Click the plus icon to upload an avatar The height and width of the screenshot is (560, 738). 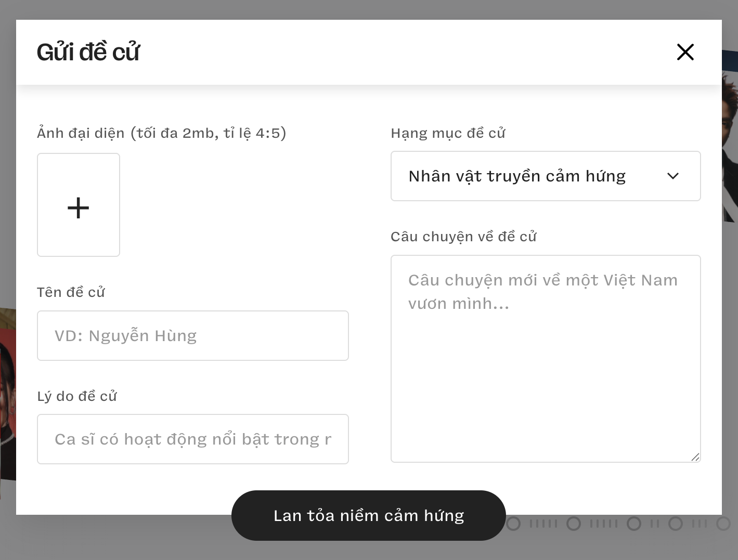[x=78, y=207]
